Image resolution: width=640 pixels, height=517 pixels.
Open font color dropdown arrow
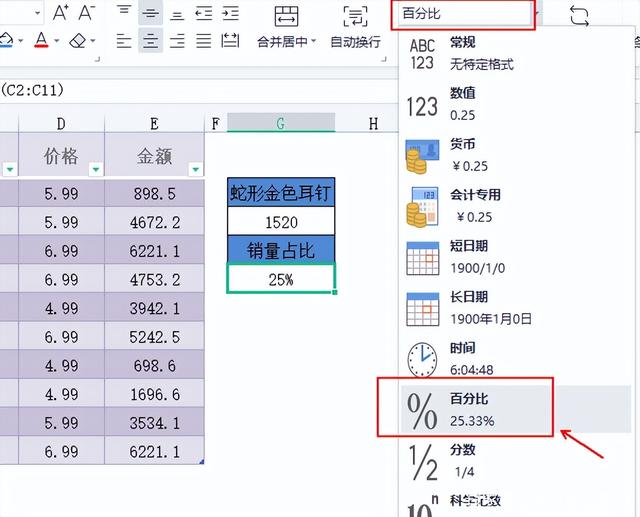click(56, 40)
